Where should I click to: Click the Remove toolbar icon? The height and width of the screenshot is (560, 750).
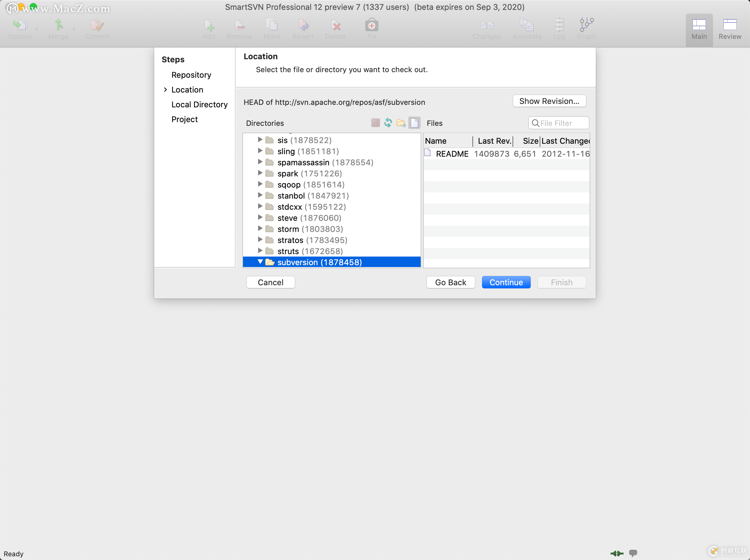click(239, 25)
